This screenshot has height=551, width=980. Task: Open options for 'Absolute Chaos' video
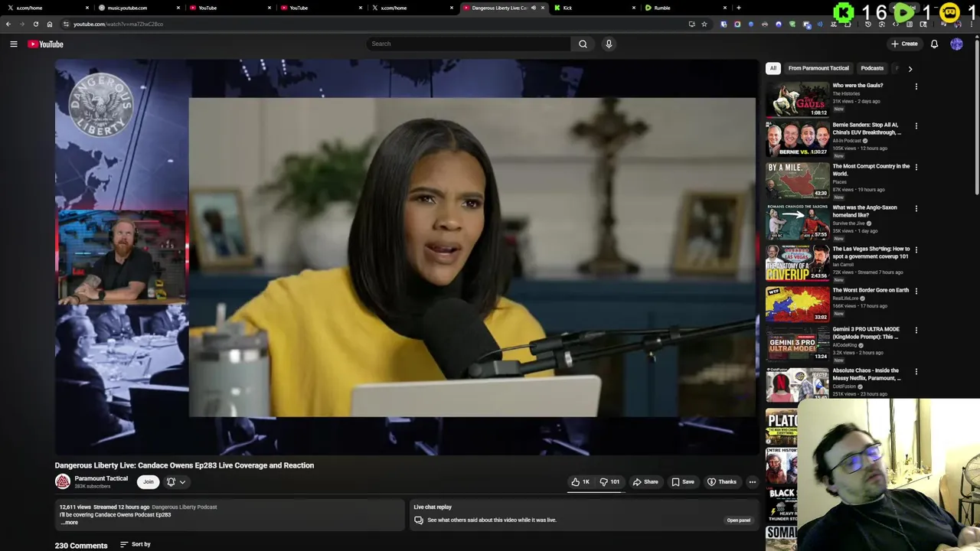[x=916, y=371]
